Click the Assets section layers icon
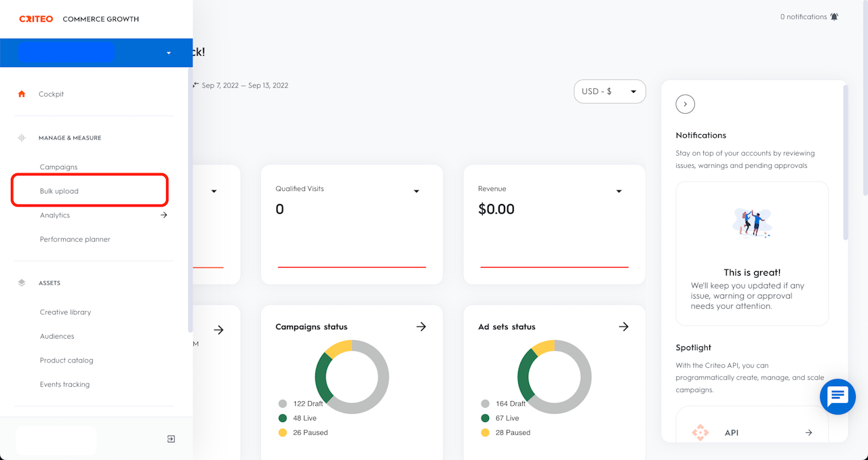The width and height of the screenshot is (868, 460). (22, 283)
